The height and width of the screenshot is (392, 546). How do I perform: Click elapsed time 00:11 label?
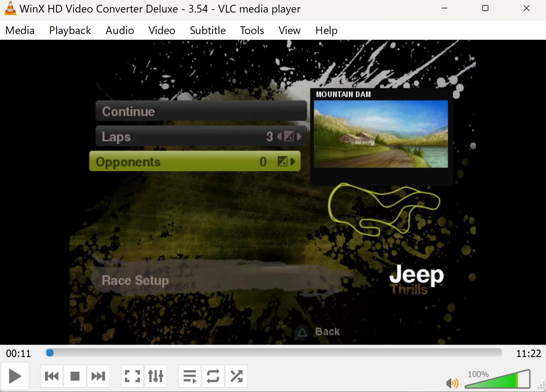point(19,353)
